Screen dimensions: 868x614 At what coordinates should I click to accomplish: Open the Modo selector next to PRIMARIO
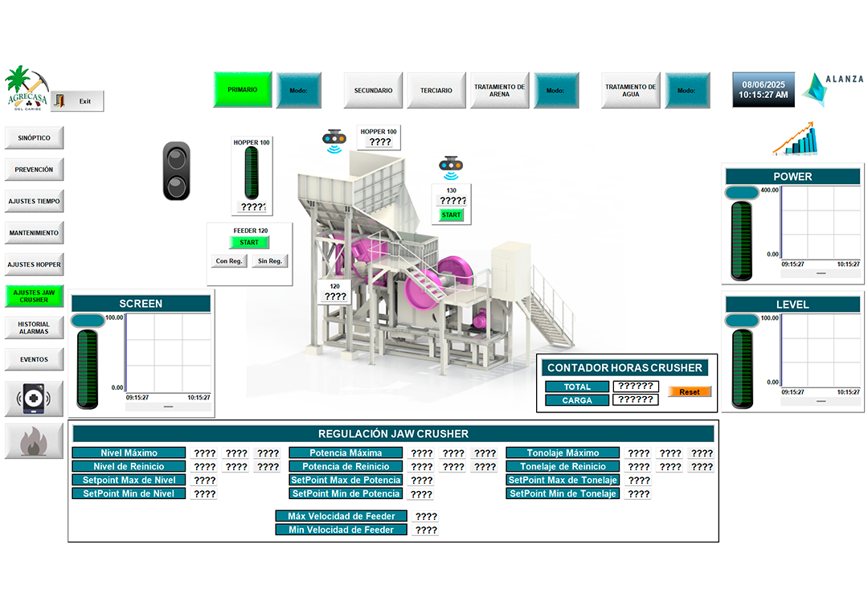(299, 90)
